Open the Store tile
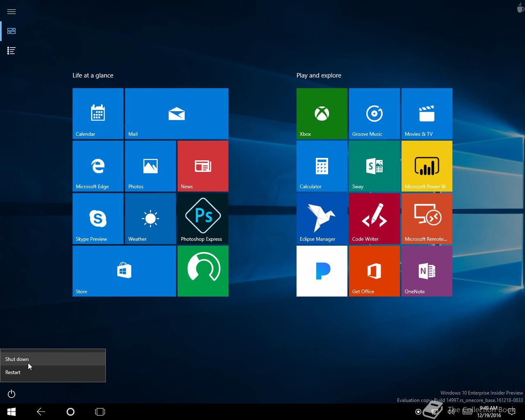This screenshot has width=525, height=420. click(x=124, y=271)
